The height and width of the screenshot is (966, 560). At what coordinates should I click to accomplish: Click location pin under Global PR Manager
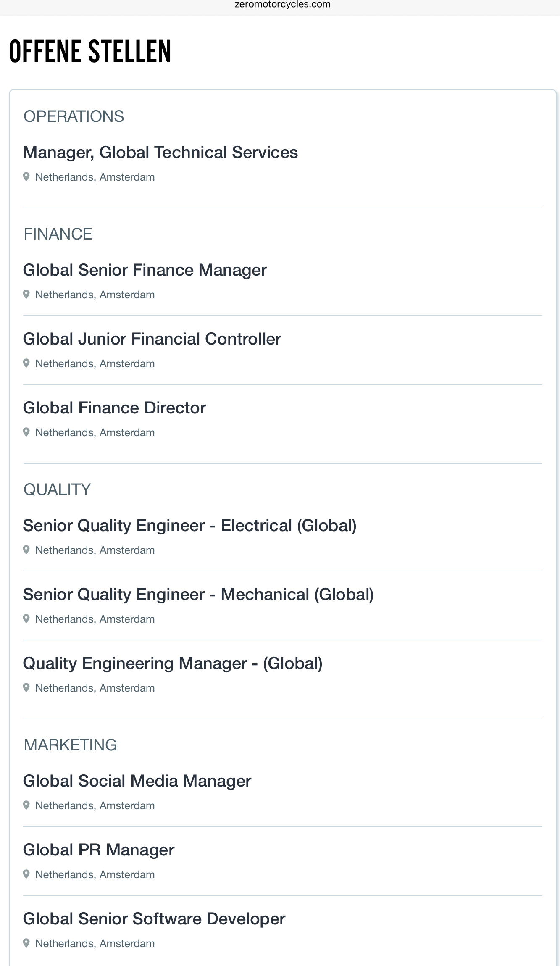(x=26, y=874)
